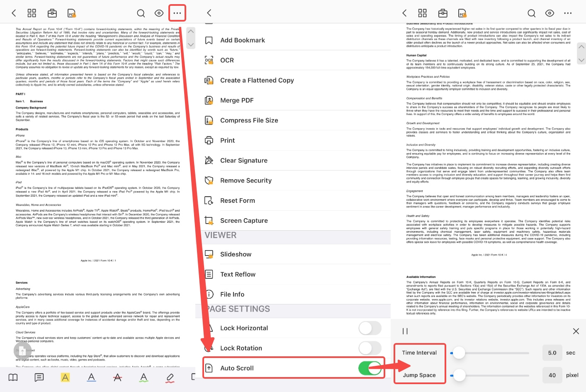Enable the Lock Rotation toggle
The height and width of the screenshot is (392, 586).
point(370,348)
